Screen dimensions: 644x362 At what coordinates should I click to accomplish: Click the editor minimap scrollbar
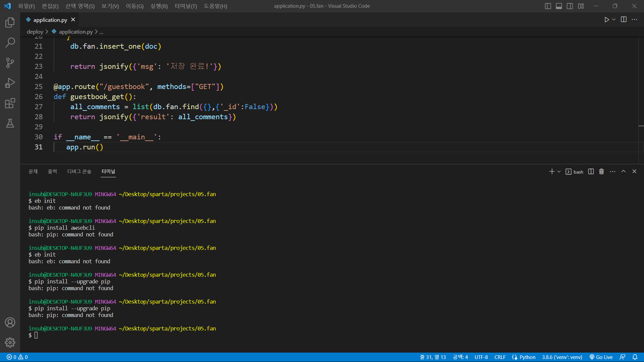click(x=641, y=100)
